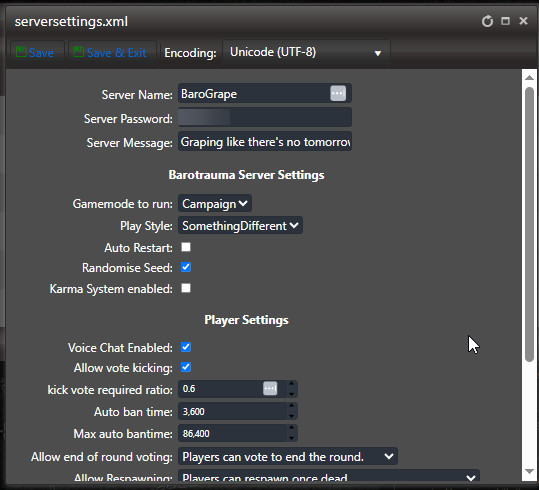This screenshot has height=490, width=539.
Task: Maximize the serversettings.xml window
Action: point(505,21)
